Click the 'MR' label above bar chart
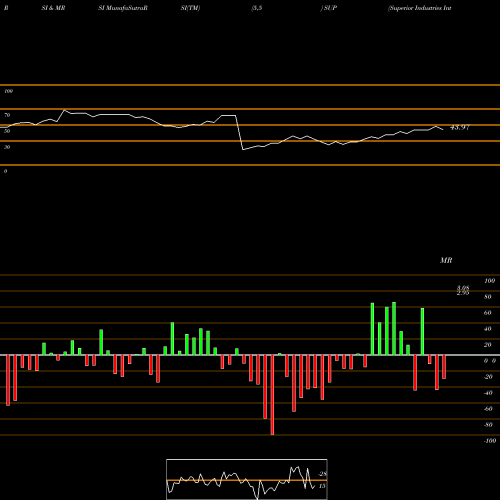The width and height of the screenshot is (500, 500). coord(446,260)
